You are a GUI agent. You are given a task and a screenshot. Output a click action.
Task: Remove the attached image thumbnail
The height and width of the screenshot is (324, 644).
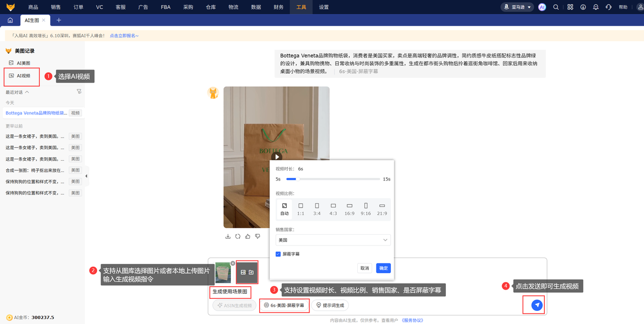tap(232, 264)
